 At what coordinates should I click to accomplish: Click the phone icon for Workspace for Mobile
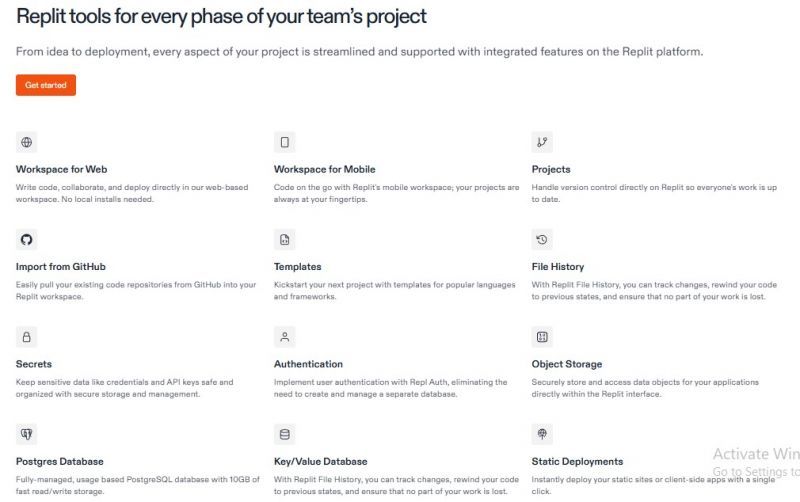[285, 142]
